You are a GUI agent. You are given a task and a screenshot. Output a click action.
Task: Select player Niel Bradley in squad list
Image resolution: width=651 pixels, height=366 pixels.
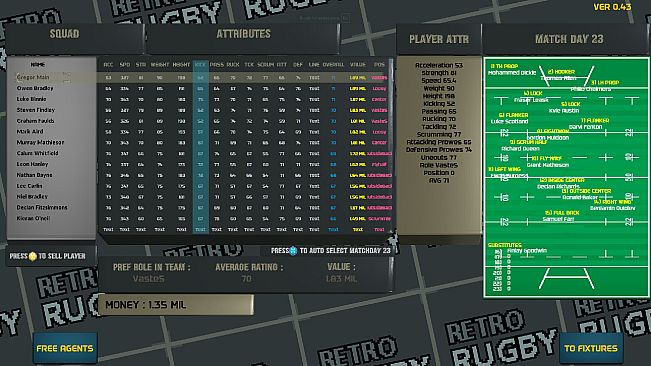click(32, 197)
